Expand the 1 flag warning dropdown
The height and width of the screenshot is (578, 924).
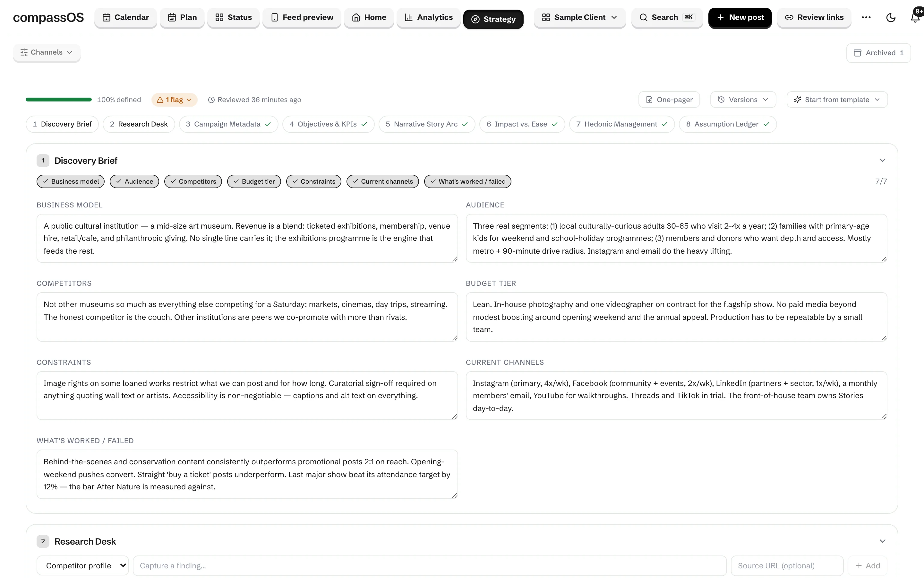174,100
